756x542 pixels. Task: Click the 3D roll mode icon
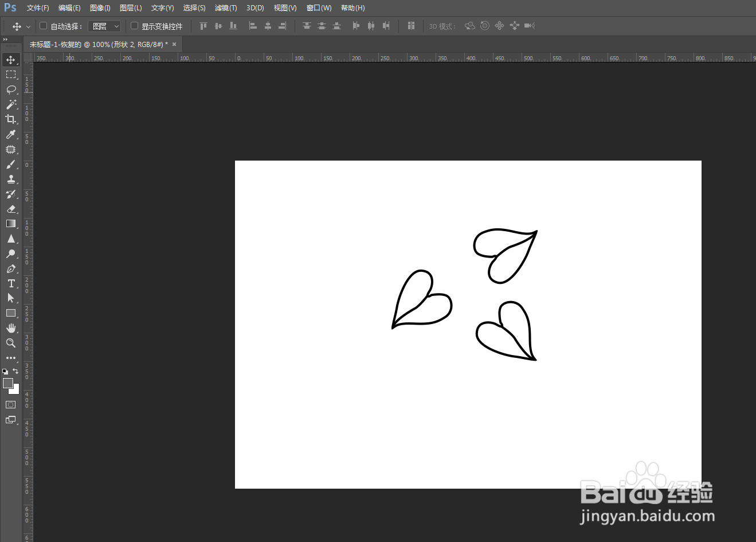tap(485, 26)
